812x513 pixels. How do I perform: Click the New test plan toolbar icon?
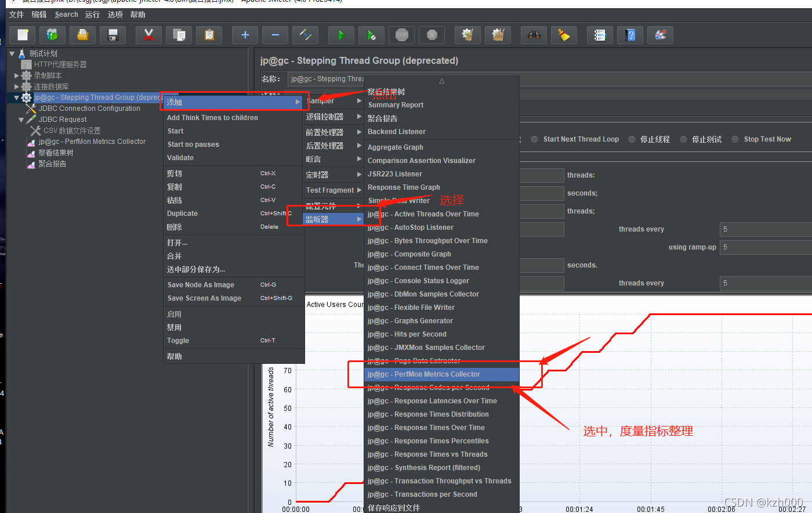[23, 35]
